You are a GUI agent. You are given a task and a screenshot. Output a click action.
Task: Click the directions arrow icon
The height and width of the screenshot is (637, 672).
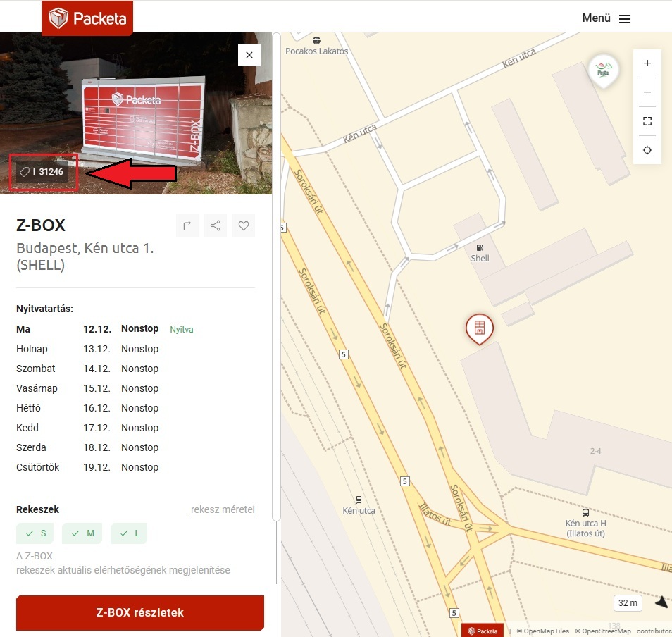187,225
